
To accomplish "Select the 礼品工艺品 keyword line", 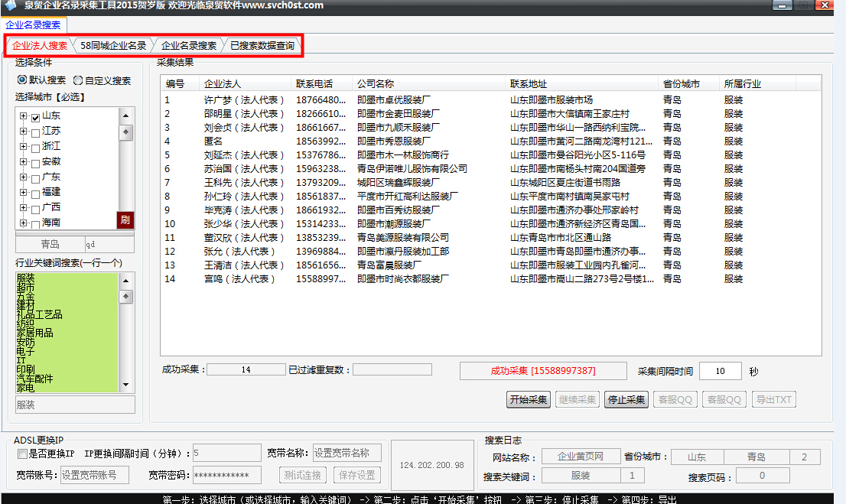I will coord(39,314).
